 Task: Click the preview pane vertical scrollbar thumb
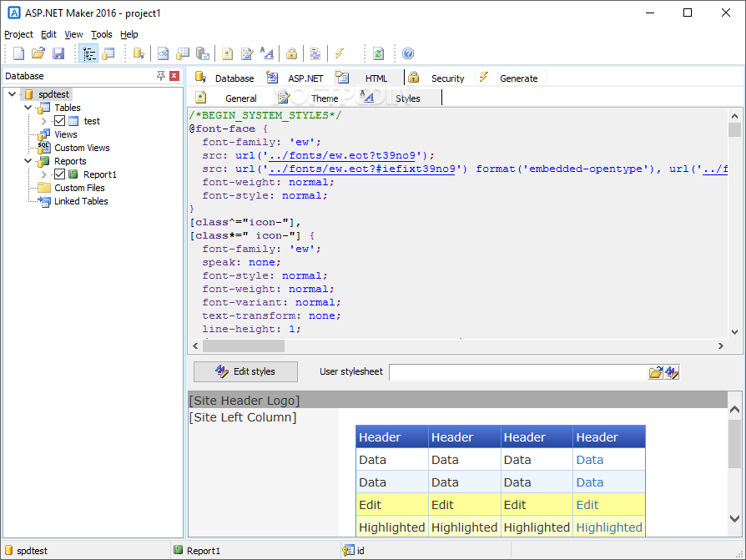point(734,444)
